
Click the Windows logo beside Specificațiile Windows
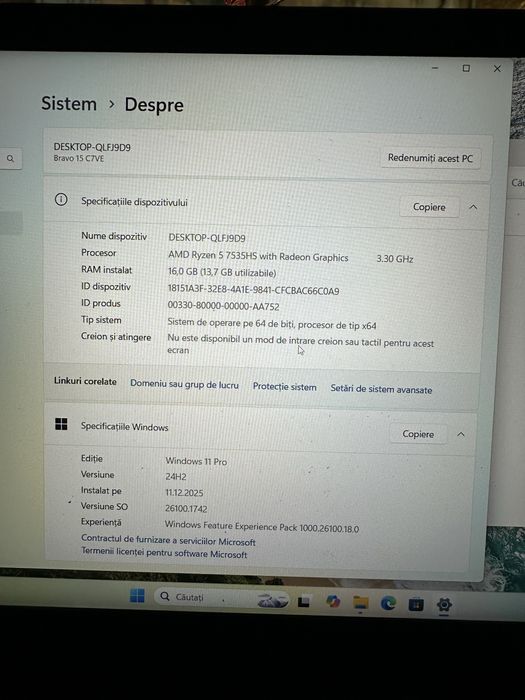(x=61, y=424)
